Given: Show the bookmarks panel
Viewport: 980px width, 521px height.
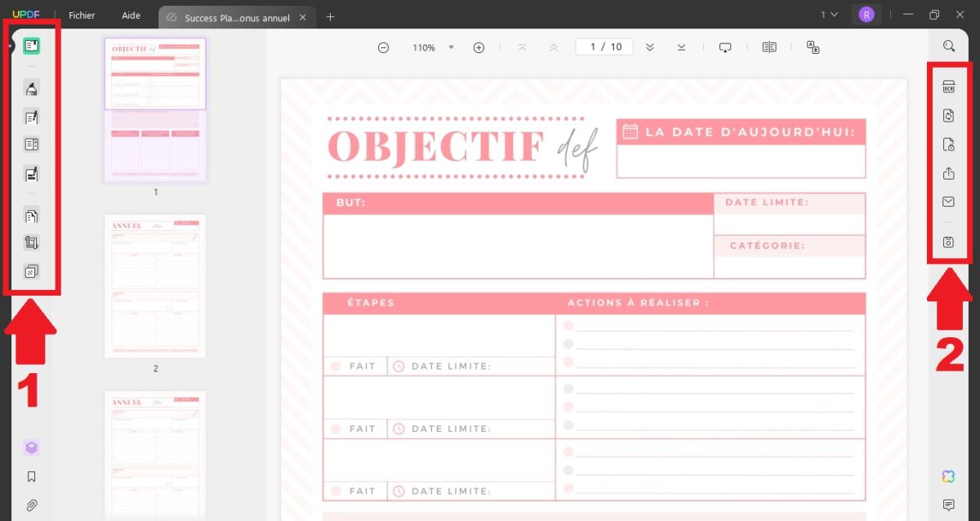Looking at the screenshot, I should click(x=32, y=477).
